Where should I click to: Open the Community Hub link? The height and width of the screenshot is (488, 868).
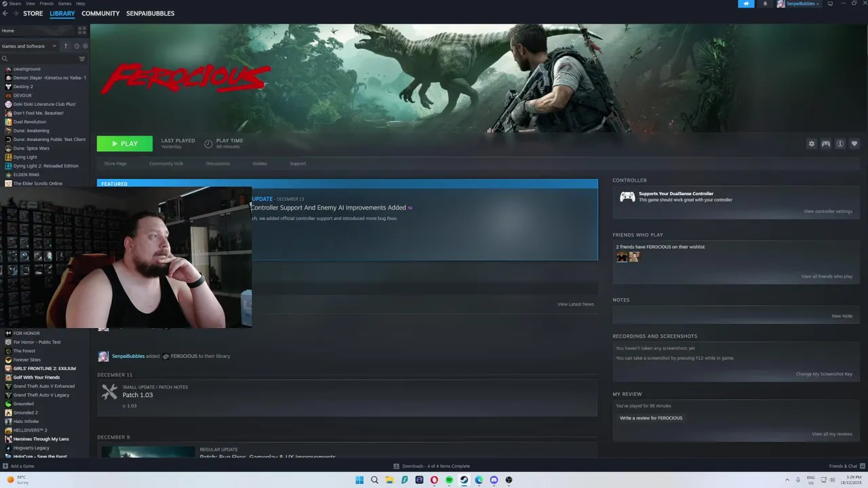166,163
